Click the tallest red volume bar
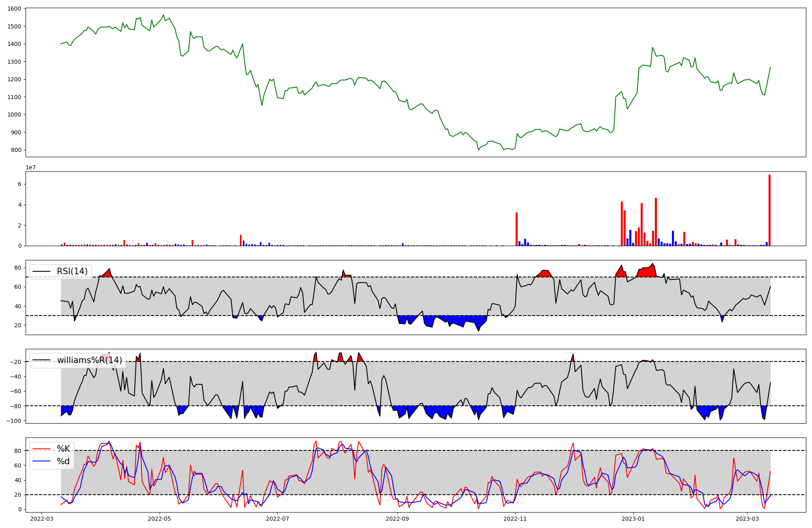812x528 pixels. (x=769, y=210)
